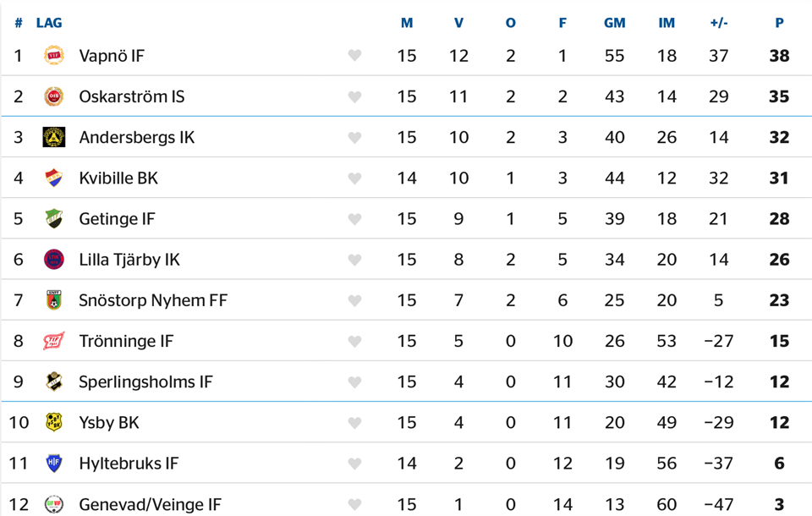Click the Hyltebruks IF blue shield
Screen dimensions: 812x516
pos(53,463)
